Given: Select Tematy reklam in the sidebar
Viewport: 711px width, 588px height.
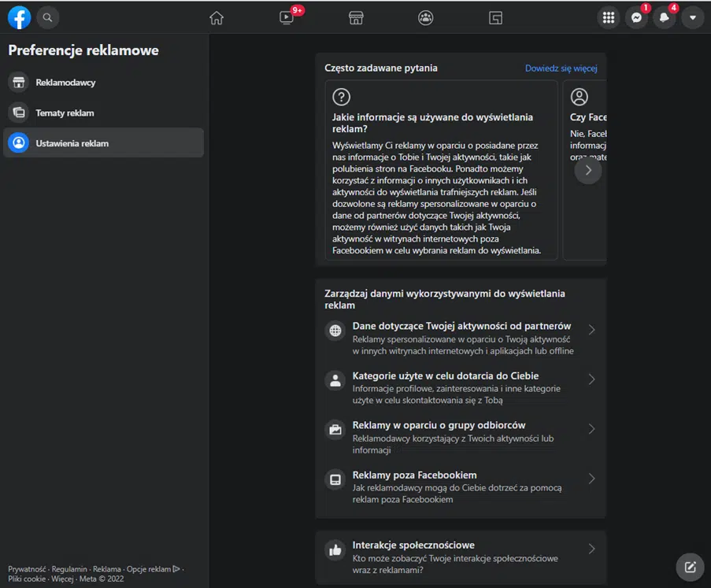Looking at the screenshot, I should [103, 113].
